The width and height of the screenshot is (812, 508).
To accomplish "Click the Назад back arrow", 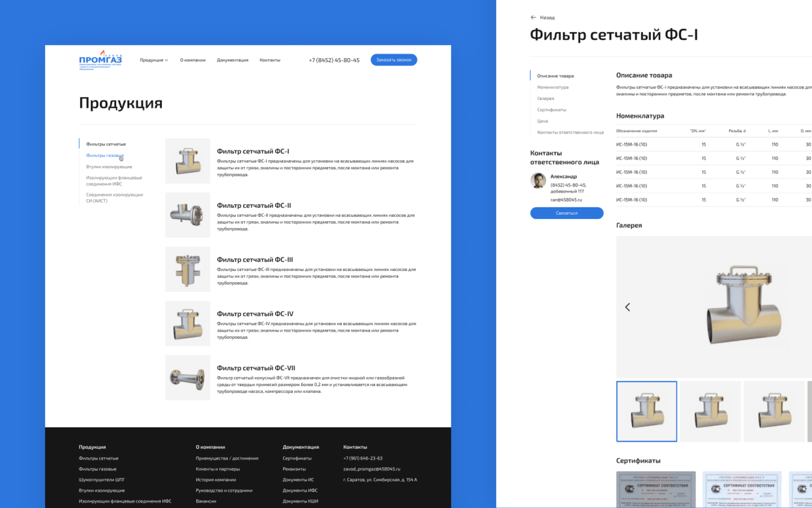I will click(534, 17).
